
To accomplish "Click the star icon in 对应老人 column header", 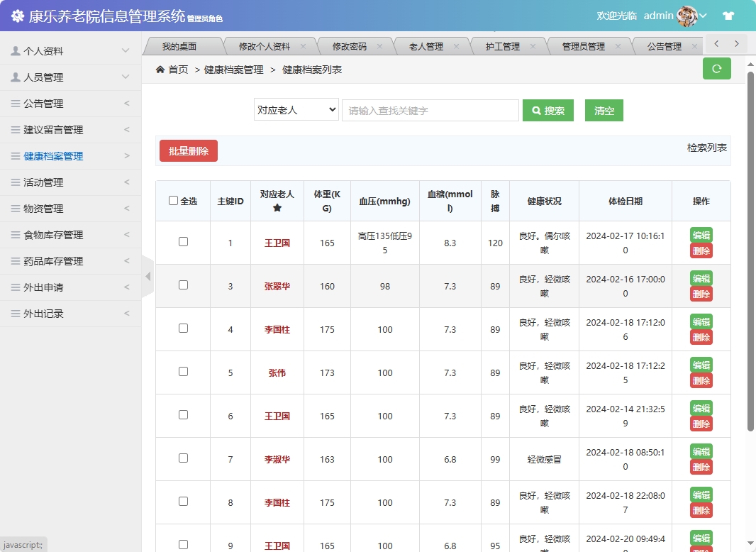I will coord(277,208).
